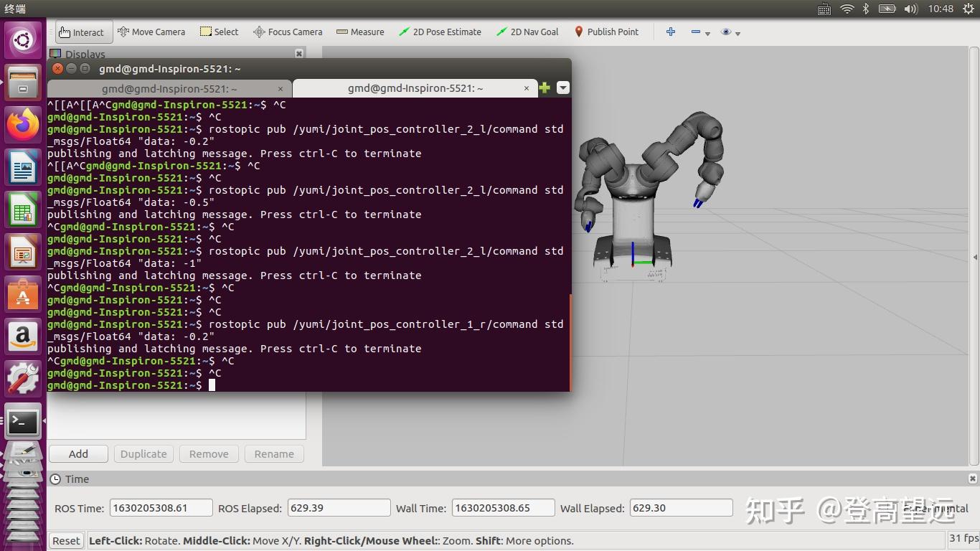Viewport: 980px width, 551px height.
Task: Select the 2D Pose Estimate tool
Action: [x=440, y=32]
